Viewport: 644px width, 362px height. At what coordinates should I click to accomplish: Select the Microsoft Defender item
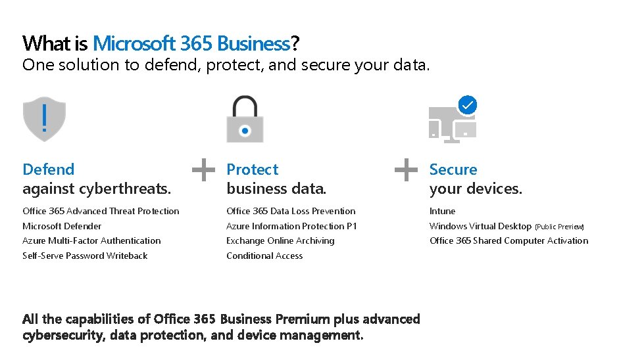point(62,226)
